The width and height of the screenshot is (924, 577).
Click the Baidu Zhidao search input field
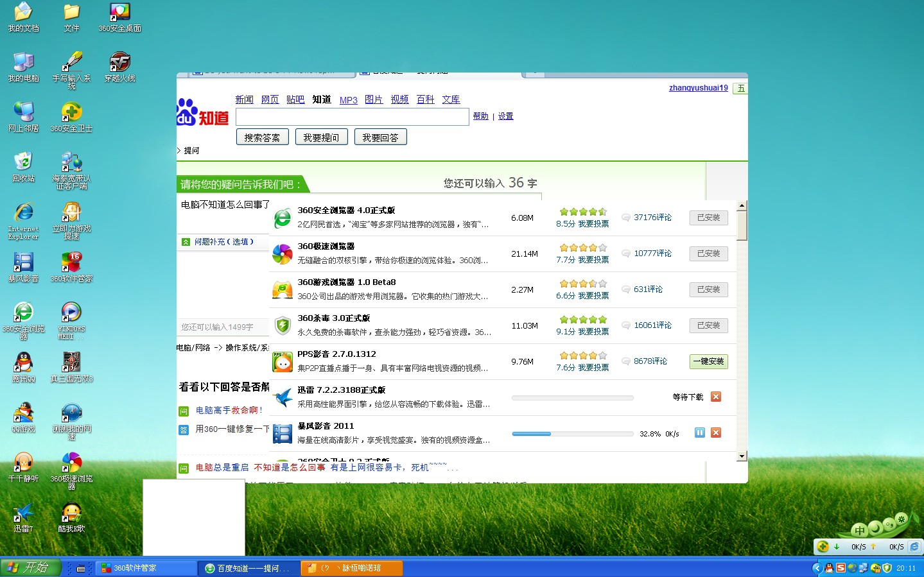coord(353,117)
